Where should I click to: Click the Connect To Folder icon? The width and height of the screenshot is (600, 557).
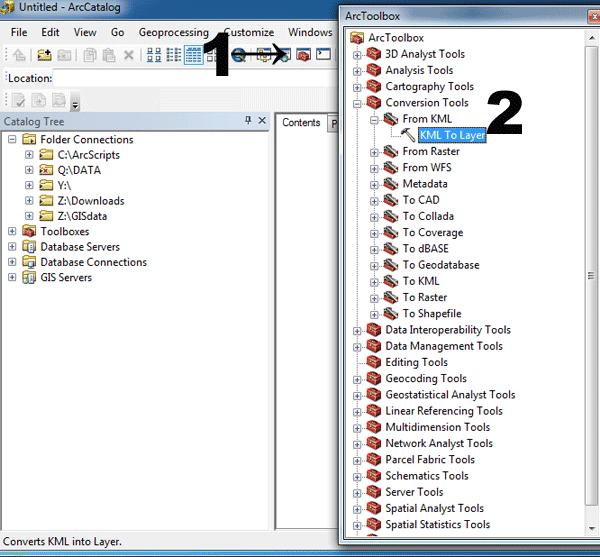pyautogui.click(x=44, y=55)
